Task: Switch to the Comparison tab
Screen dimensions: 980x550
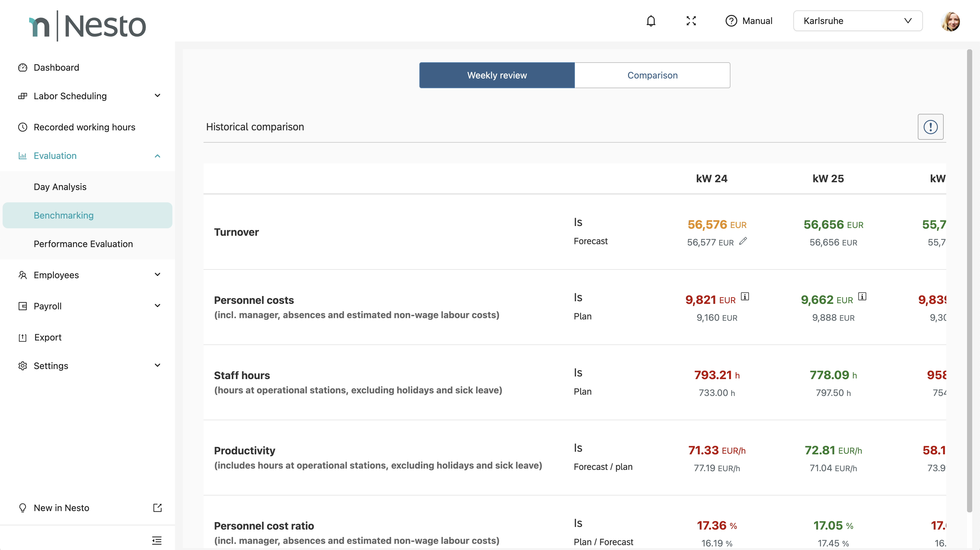Action: click(x=652, y=75)
